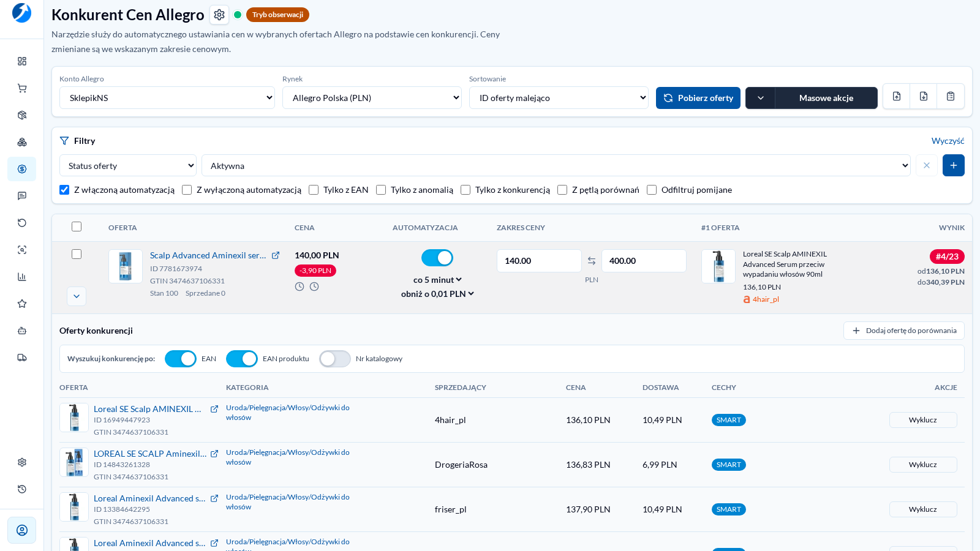The image size is (980, 551).
Task: Click 'Wyklucz' for the friser_pl offer
Action: pyautogui.click(x=923, y=509)
